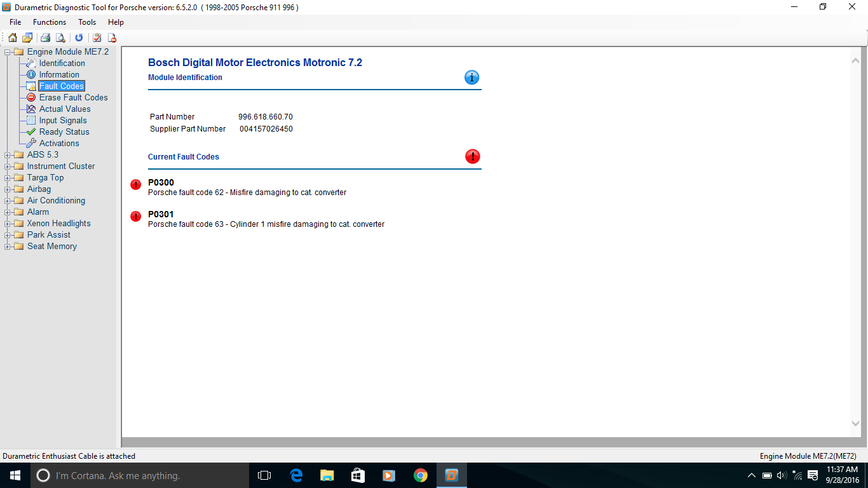Click the printer toolbar icon
Image resolution: width=868 pixels, height=488 pixels.
tap(46, 37)
